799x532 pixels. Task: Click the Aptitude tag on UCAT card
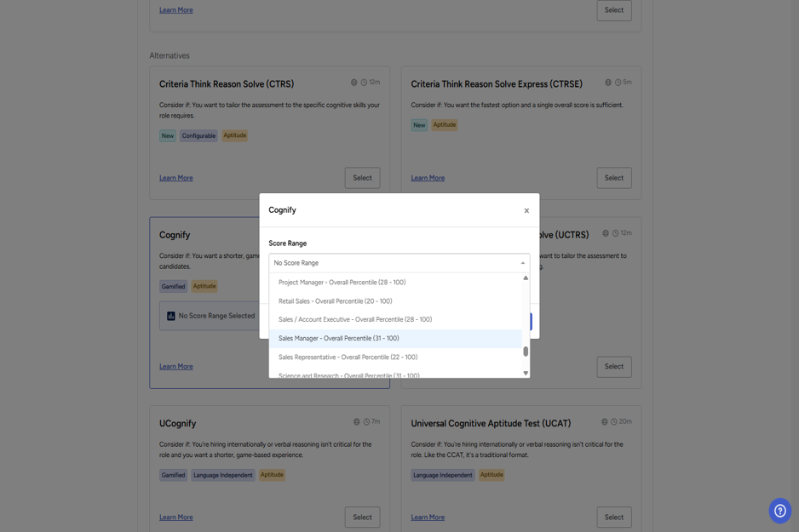pyautogui.click(x=491, y=475)
